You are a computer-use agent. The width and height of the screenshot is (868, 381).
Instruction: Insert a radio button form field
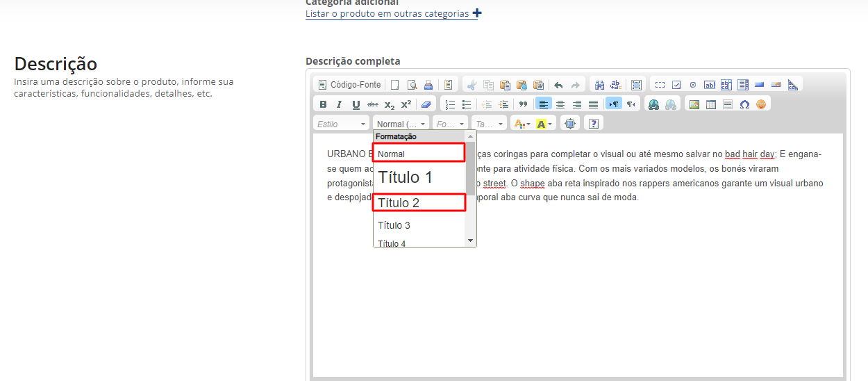(693, 85)
